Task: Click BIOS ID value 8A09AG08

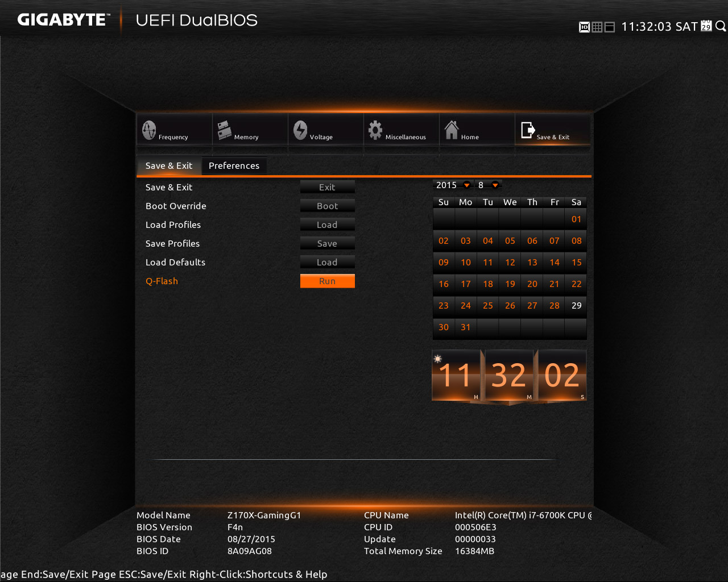Action: point(250,551)
